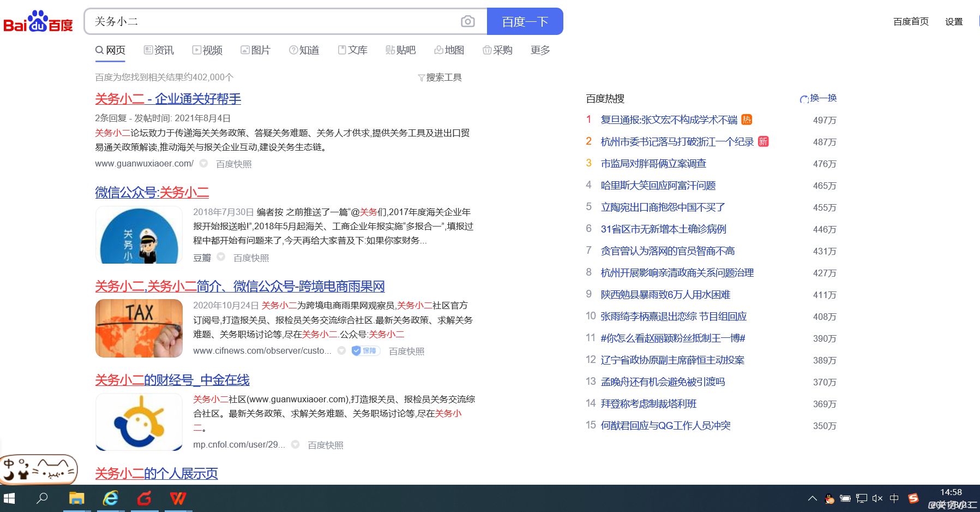The width and height of the screenshot is (980, 512).
Task: Click the www.guanwuxiaoer.com/ URL
Action: pyautogui.click(x=144, y=164)
